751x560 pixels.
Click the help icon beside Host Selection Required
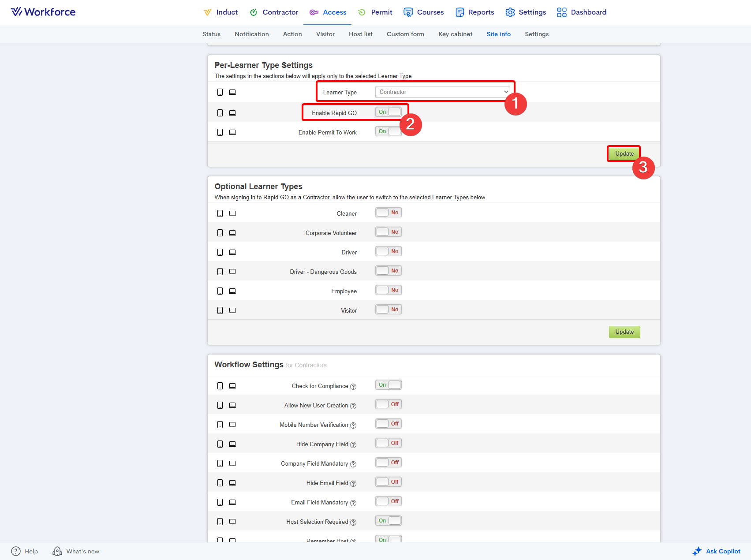tap(353, 522)
